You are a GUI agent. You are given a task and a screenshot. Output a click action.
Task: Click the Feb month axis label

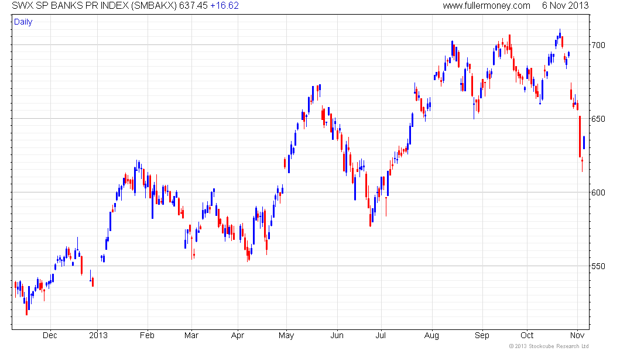pos(147,335)
